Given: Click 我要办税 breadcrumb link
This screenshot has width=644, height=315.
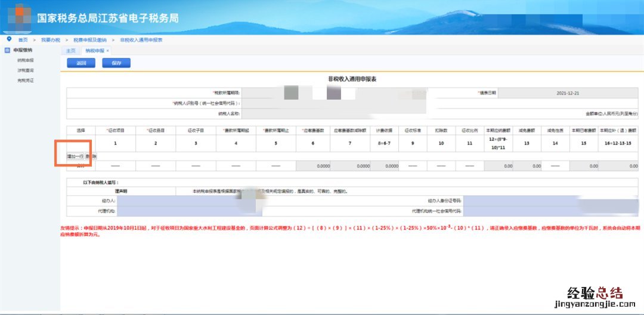Looking at the screenshot, I should pyautogui.click(x=51, y=39).
